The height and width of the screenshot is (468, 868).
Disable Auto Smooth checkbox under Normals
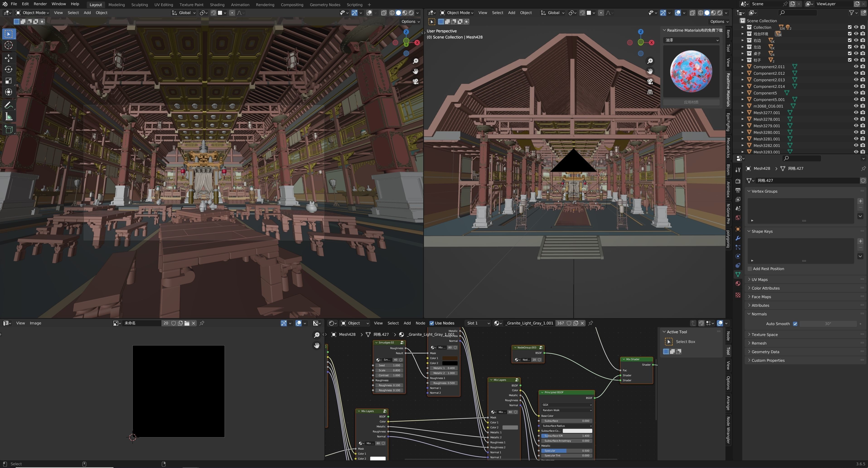click(x=795, y=324)
